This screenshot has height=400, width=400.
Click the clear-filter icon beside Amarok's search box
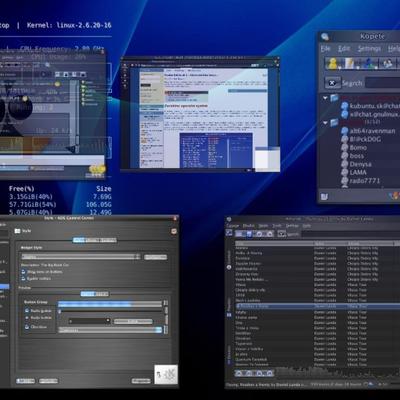tap(282, 234)
